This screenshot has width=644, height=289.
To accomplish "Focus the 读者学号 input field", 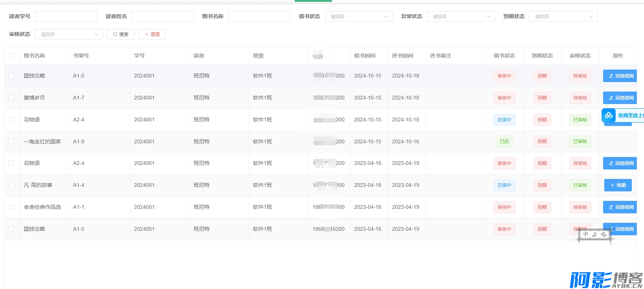I will coord(66,16).
